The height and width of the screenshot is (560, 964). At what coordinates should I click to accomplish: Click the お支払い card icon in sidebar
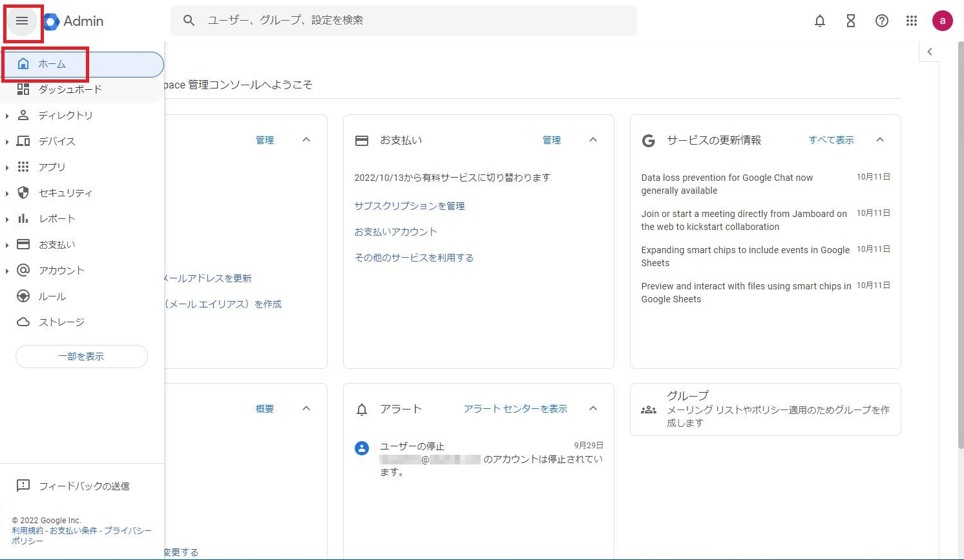(x=23, y=244)
